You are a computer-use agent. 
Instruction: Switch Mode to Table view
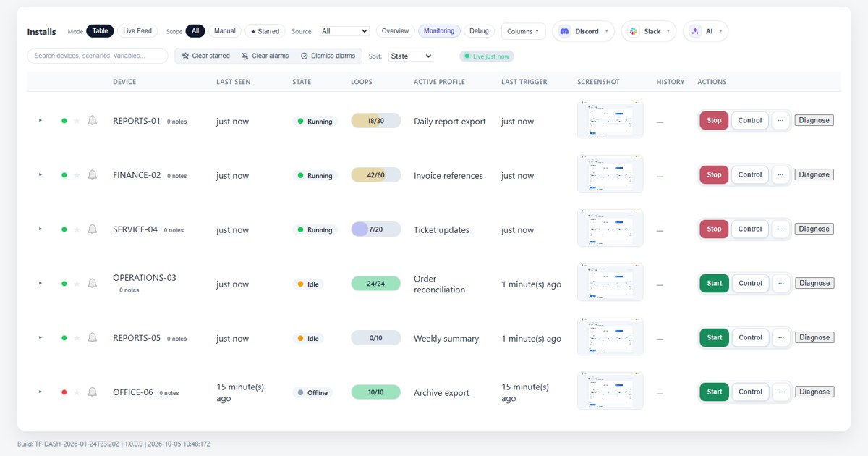(101, 31)
